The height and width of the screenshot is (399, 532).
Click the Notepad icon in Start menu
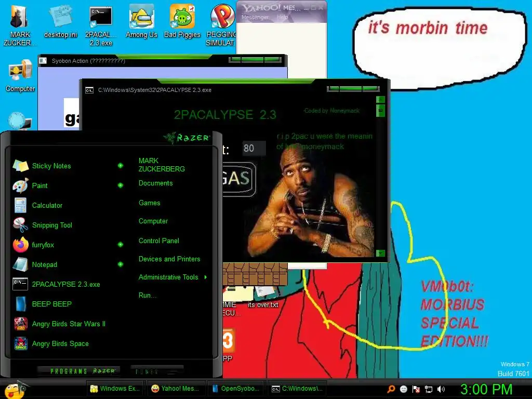[x=20, y=264]
